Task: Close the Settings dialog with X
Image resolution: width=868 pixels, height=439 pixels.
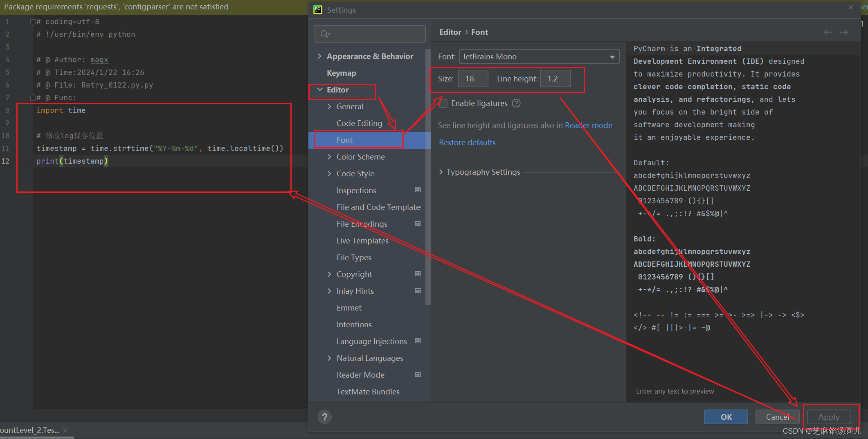Action: pyautogui.click(x=851, y=7)
